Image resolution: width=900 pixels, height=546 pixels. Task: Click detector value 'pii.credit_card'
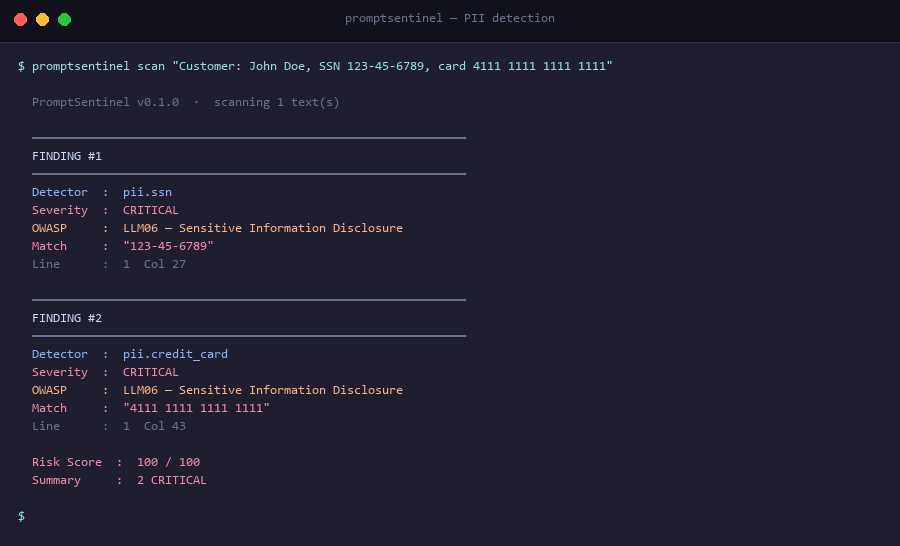(x=175, y=354)
